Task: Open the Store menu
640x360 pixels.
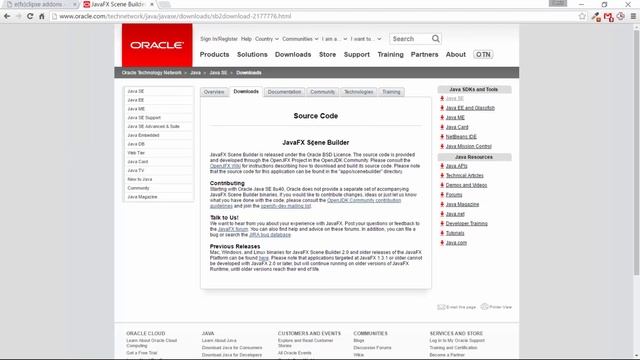Action: coord(327,54)
